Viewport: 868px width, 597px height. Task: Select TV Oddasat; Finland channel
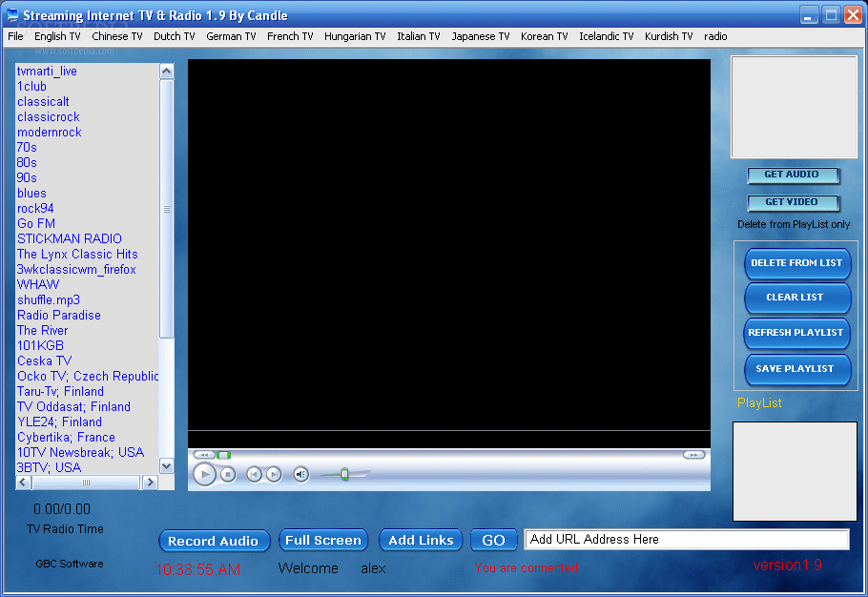[73, 406]
